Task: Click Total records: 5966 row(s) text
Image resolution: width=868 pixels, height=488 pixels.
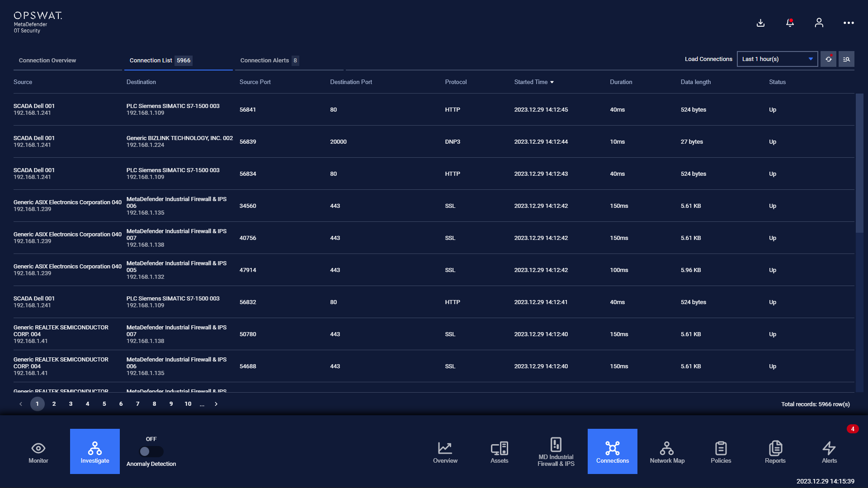Action: pos(815,404)
